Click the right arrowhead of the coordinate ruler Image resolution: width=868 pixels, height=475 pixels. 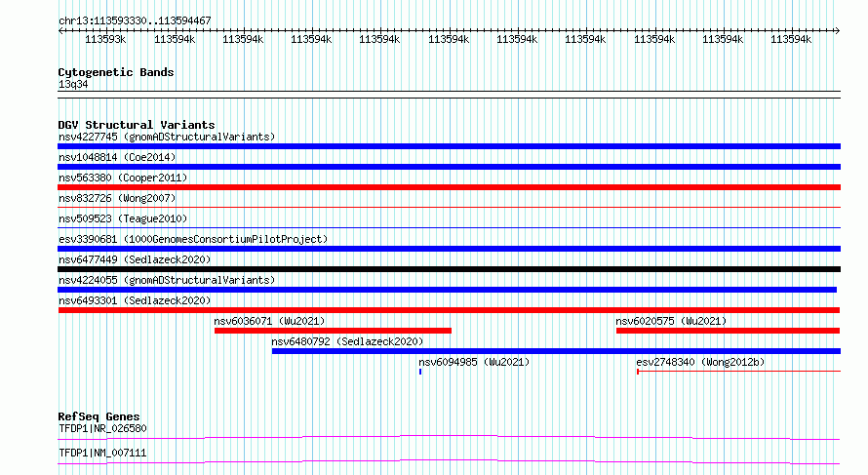click(837, 31)
